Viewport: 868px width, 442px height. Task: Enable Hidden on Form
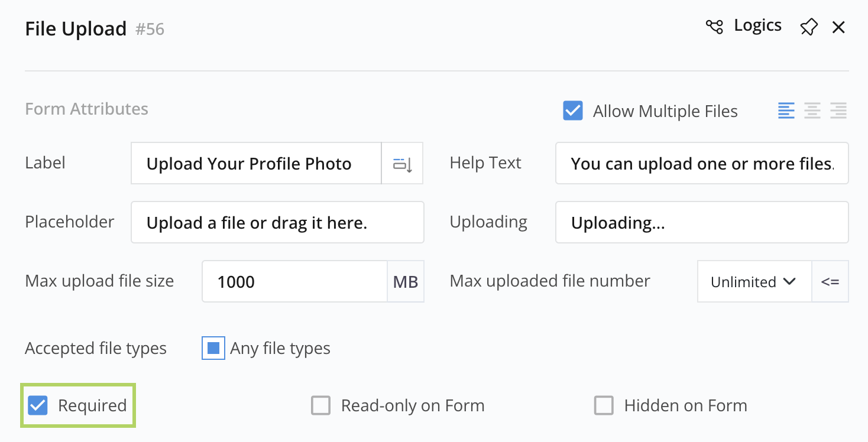[x=604, y=406]
